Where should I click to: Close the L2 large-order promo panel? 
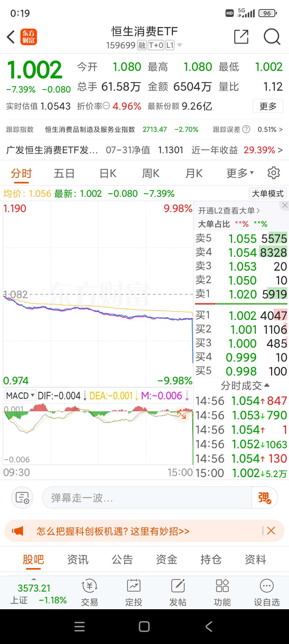[284, 205]
